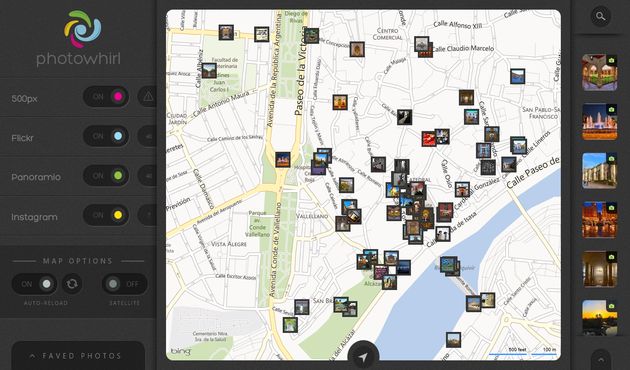Click the Calle Alfonso XIII map label
This screenshot has height=370, width=630.
point(457,25)
